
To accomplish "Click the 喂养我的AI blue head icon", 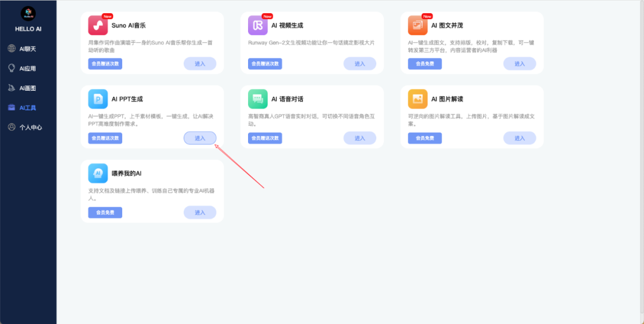I will tap(98, 173).
